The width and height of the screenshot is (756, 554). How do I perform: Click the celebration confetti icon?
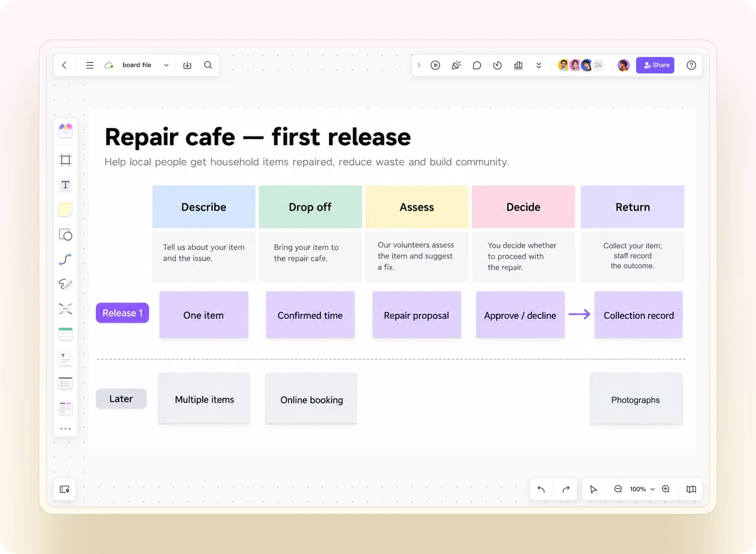456,65
